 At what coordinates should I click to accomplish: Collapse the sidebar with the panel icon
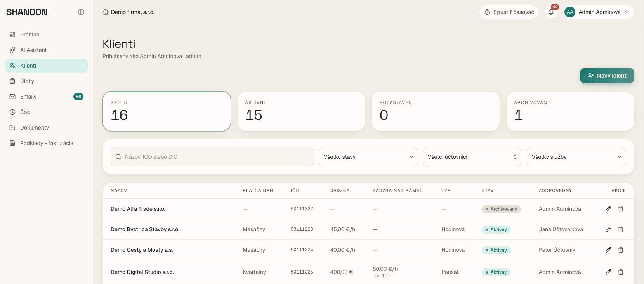pyautogui.click(x=81, y=12)
